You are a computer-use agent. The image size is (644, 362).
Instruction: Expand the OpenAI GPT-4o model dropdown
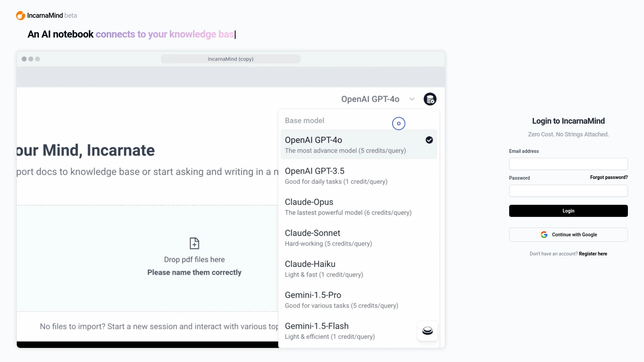pos(377,99)
